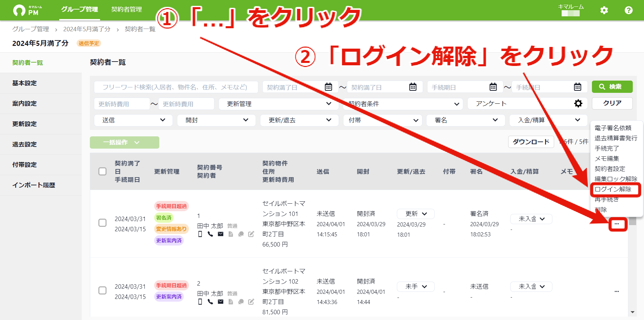Check the row for セイルボートマンション 102
Viewport: 644px width, 320px height.
102,290
